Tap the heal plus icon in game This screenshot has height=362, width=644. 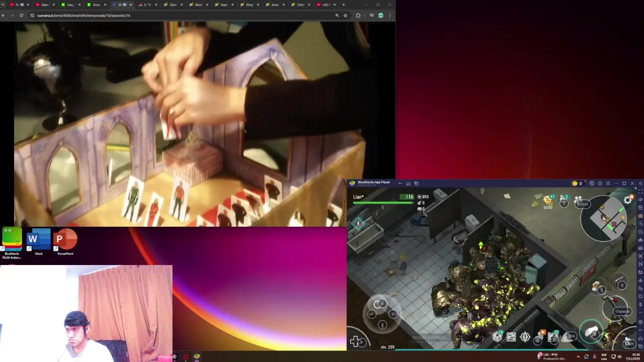click(355, 342)
